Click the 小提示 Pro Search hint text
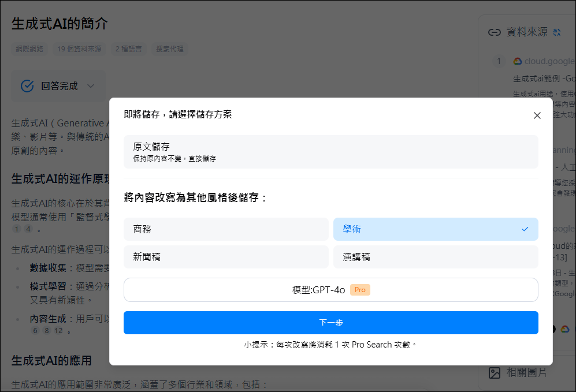The height and width of the screenshot is (392, 576). 330,345
